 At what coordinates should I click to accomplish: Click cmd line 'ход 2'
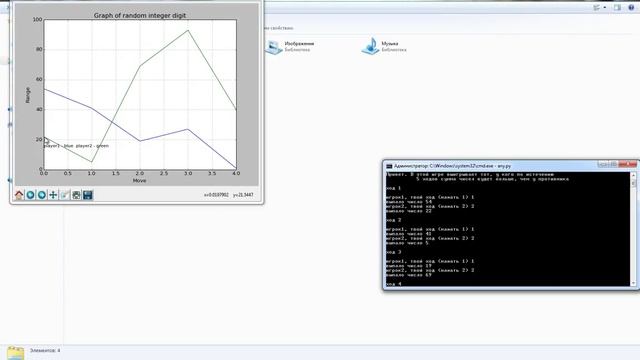[x=393, y=220]
